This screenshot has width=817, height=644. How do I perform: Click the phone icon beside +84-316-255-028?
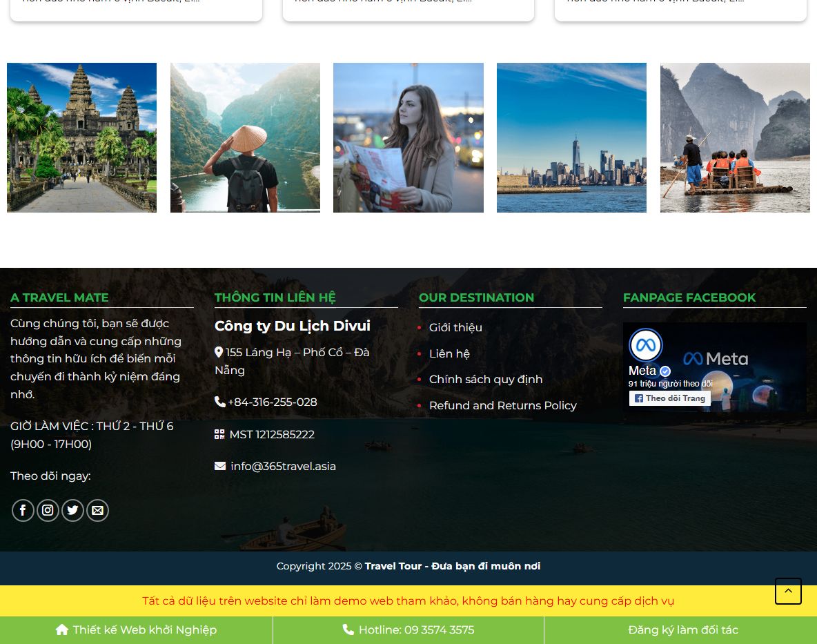coord(220,402)
